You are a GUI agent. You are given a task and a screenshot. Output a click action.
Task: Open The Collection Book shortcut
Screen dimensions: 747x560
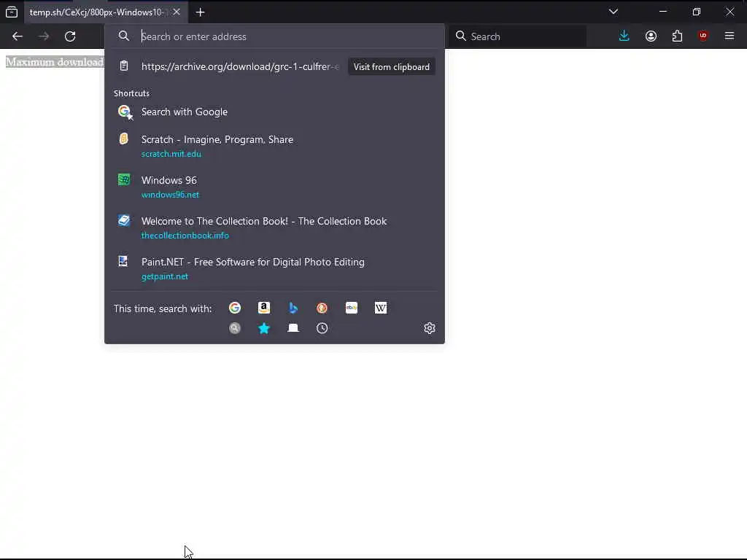tap(274, 227)
